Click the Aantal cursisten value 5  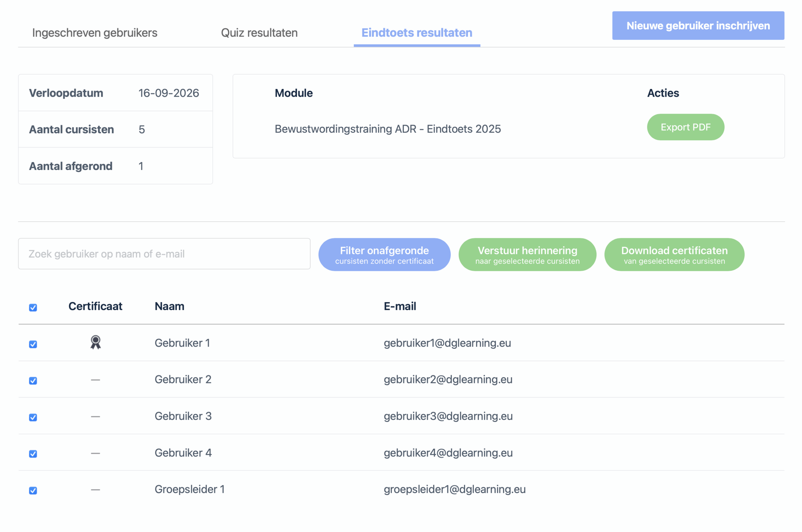pyautogui.click(x=142, y=129)
